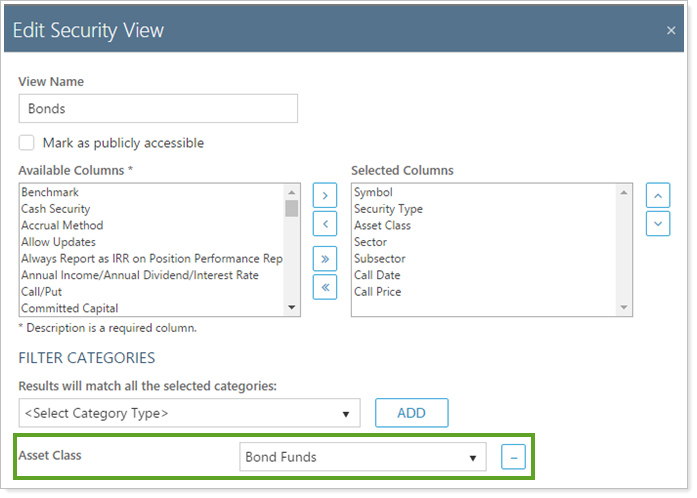
Task: Move selected column down in order
Action: (657, 224)
